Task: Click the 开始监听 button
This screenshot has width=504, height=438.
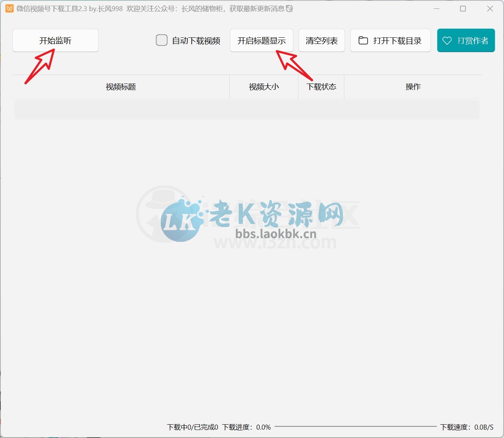Action: (x=55, y=40)
